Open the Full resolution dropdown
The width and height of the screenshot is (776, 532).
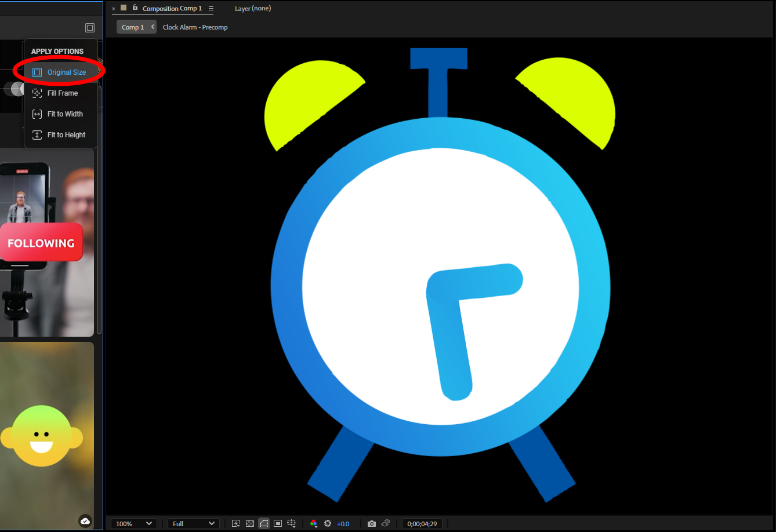(x=193, y=523)
